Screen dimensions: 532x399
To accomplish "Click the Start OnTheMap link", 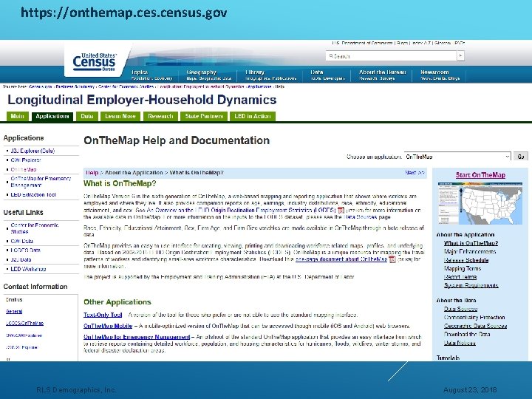I will (x=480, y=175).
